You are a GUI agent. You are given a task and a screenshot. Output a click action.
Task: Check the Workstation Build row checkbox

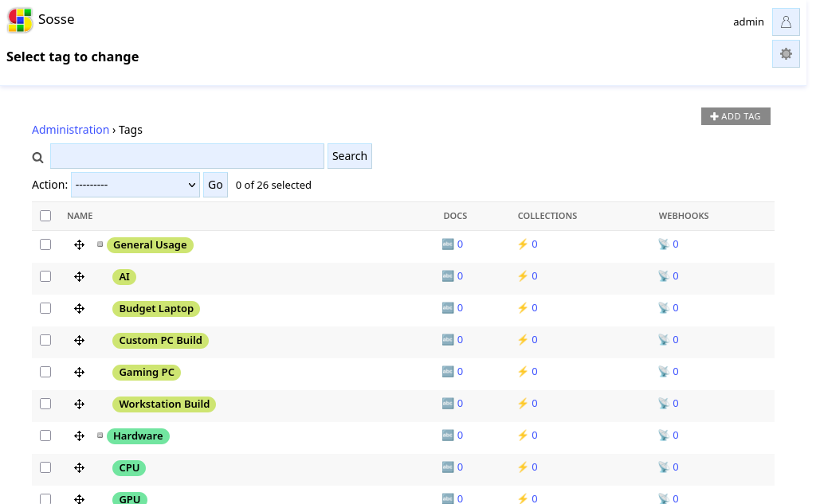45,404
